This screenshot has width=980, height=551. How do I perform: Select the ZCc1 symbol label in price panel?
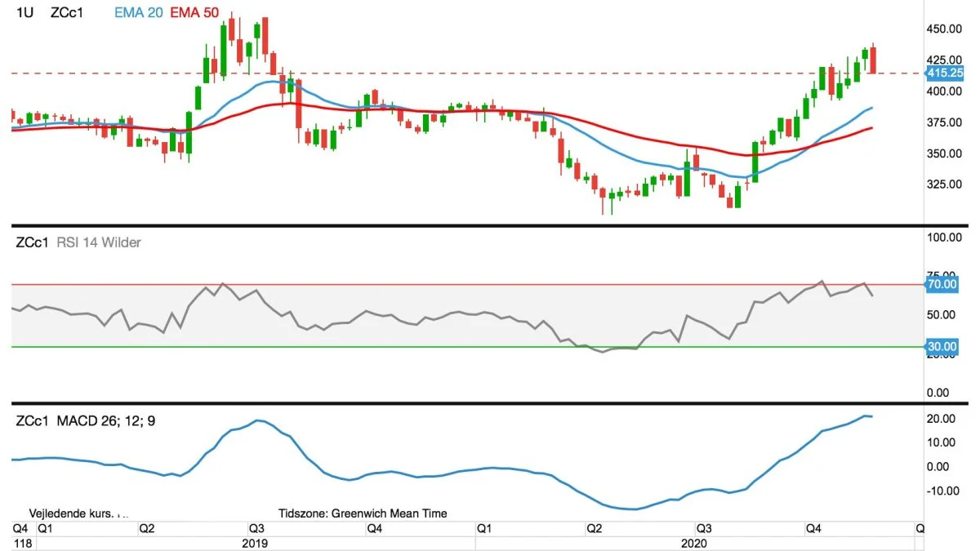pyautogui.click(x=66, y=14)
